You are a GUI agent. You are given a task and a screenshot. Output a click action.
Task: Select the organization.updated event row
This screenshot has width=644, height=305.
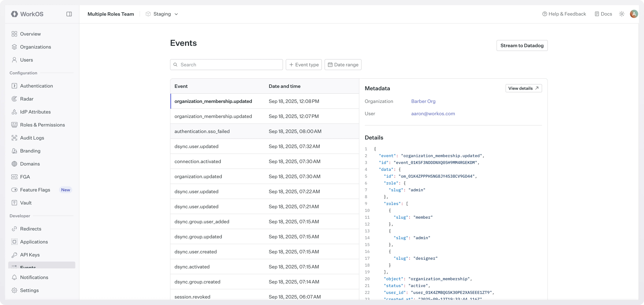(265, 176)
